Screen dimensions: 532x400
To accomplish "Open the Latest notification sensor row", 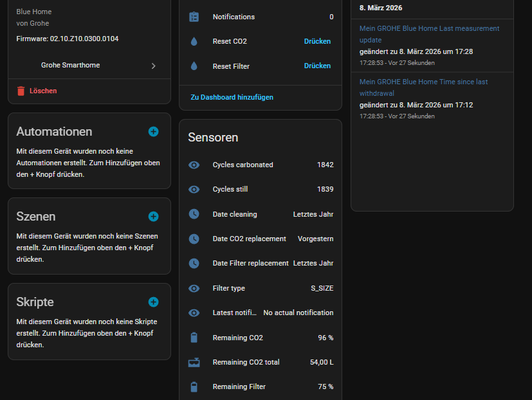I will (x=260, y=313).
